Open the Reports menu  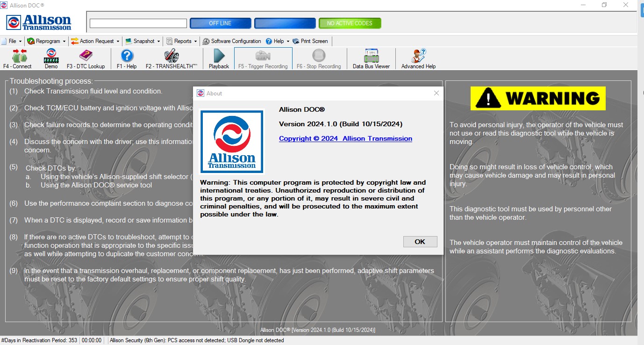click(181, 41)
